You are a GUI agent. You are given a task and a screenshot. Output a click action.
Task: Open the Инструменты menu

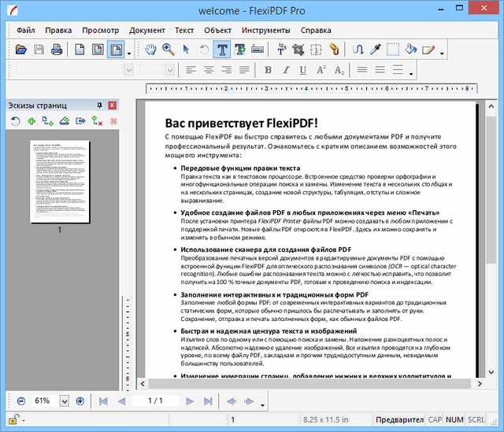click(x=266, y=30)
